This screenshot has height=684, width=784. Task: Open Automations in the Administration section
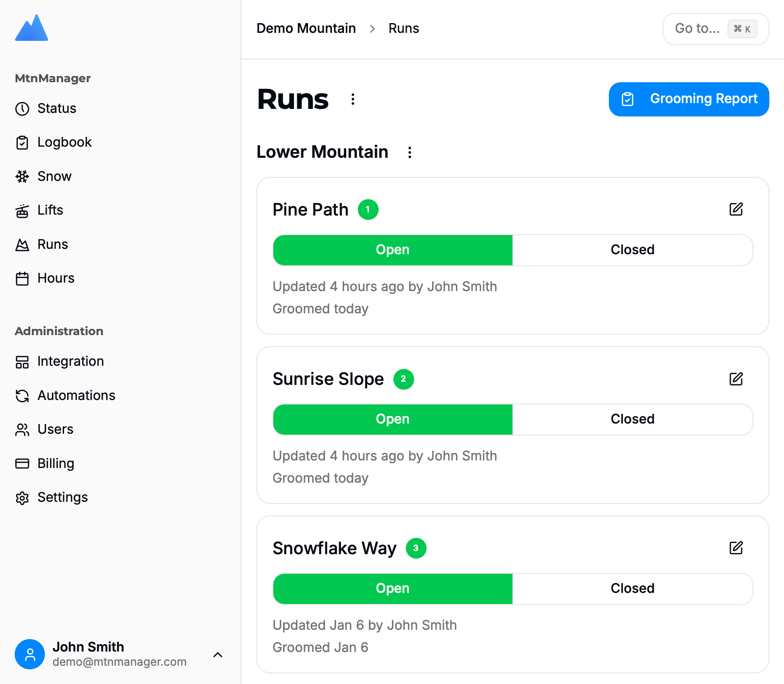(x=76, y=396)
